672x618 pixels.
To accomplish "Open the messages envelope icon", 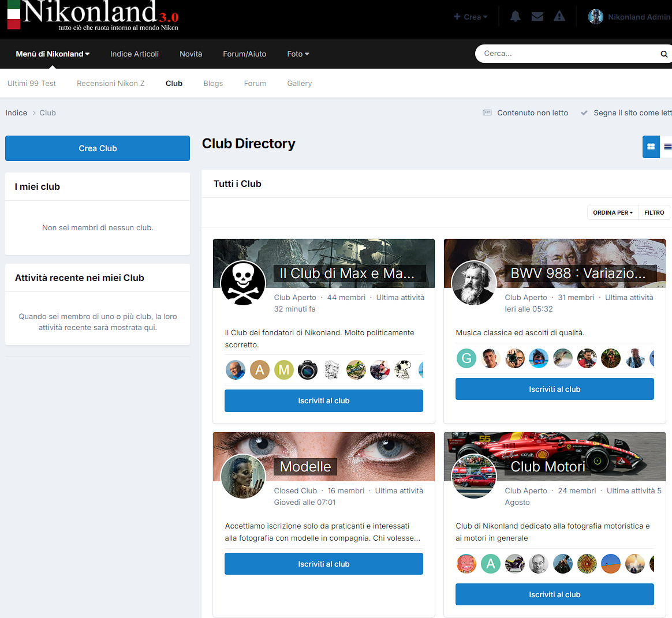I will pos(537,17).
